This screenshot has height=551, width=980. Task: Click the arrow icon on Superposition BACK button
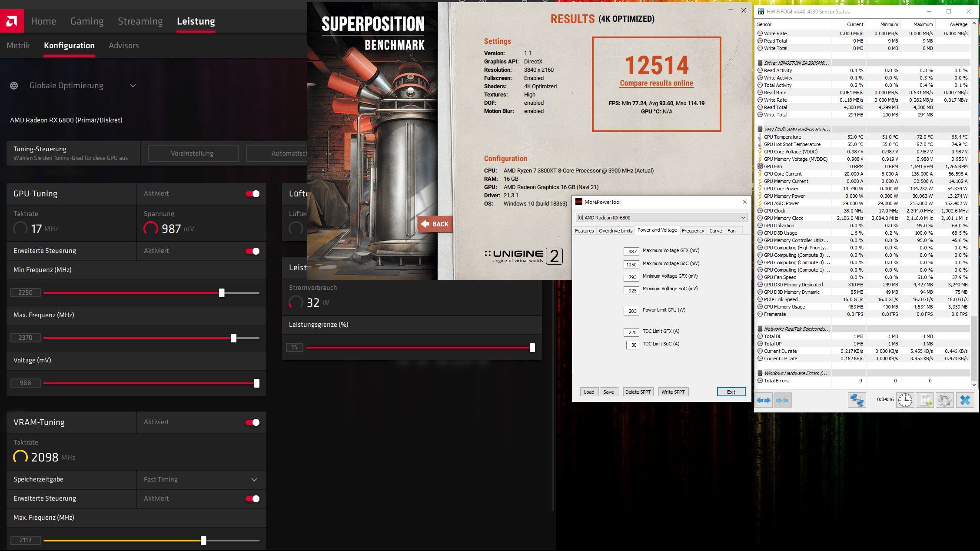(425, 224)
